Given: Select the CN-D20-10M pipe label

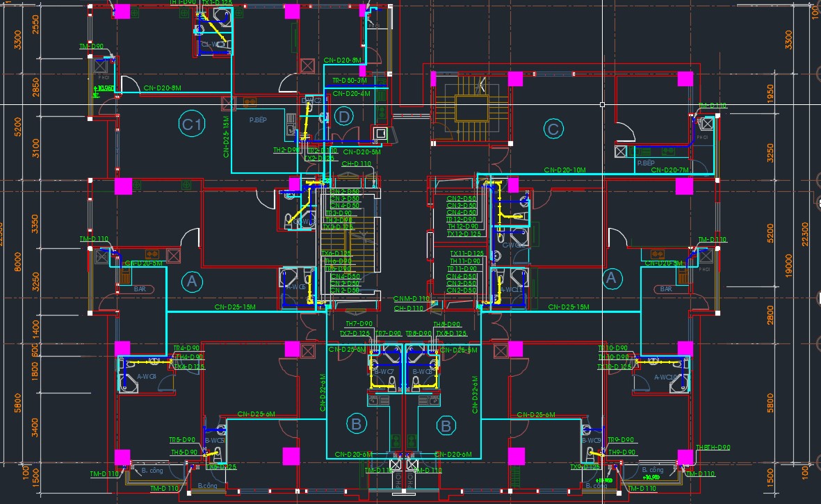Looking at the screenshot, I should pos(564,170).
